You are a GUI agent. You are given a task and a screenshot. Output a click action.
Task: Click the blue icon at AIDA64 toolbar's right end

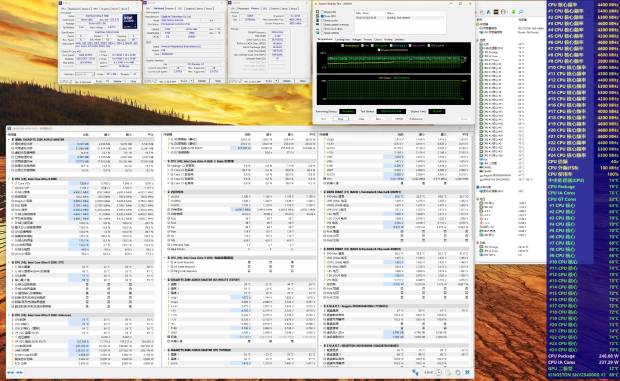coord(522,12)
